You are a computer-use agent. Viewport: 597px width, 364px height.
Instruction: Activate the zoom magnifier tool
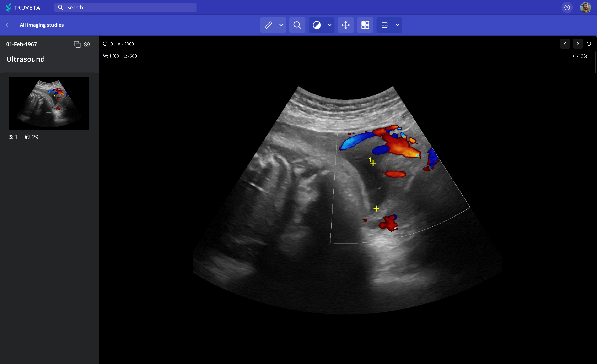point(297,25)
